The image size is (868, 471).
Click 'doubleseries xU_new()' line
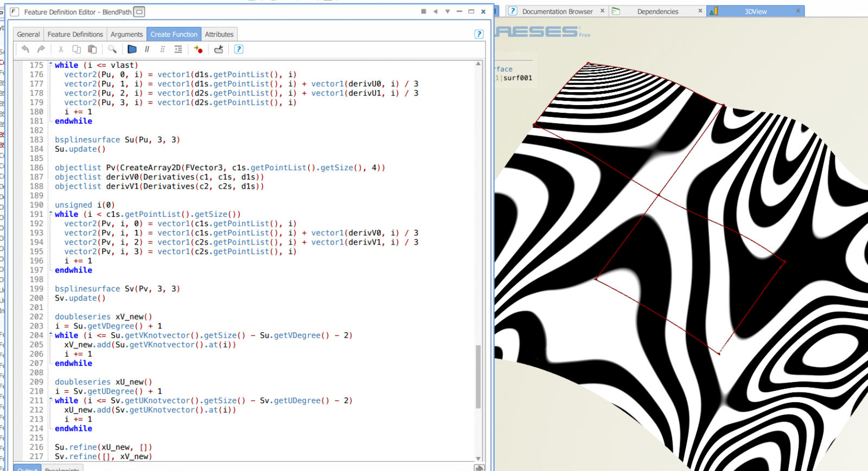coord(103,382)
